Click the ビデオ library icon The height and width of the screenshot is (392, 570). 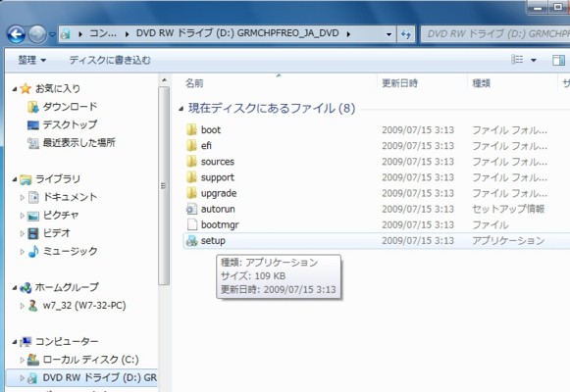33,233
